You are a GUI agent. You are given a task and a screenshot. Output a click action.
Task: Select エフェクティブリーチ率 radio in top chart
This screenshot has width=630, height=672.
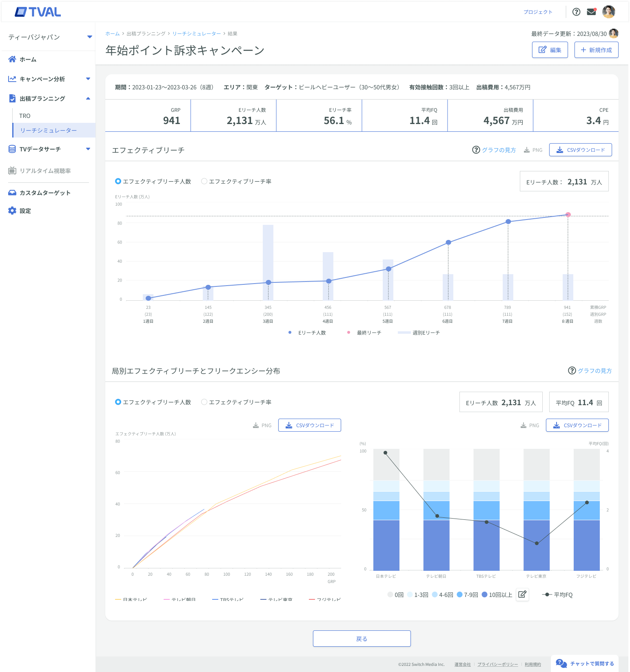point(204,181)
